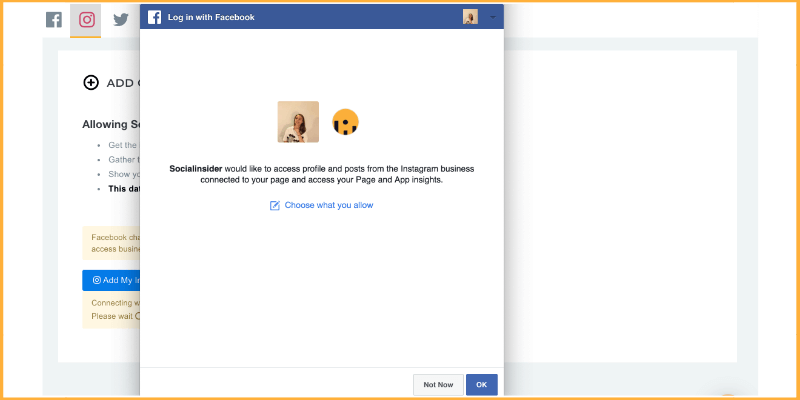Open the Facebook tab icon
Viewport: 800px width, 400px height.
pyautogui.click(x=54, y=20)
